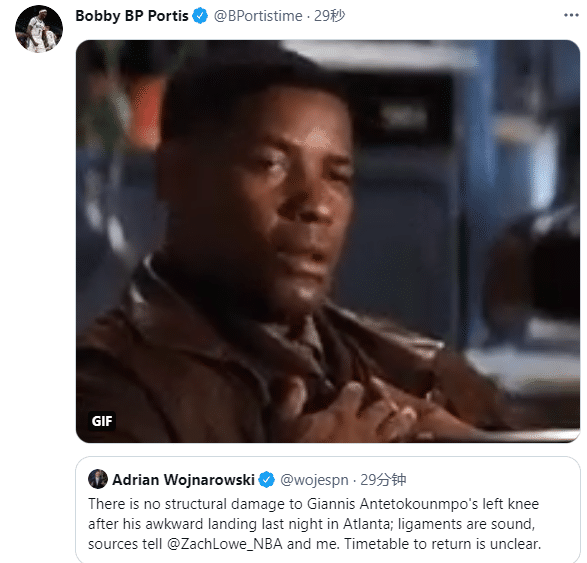Click Adrian Wojnarowski's verified badge
The height and width of the screenshot is (563, 587).
(x=267, y=480)
